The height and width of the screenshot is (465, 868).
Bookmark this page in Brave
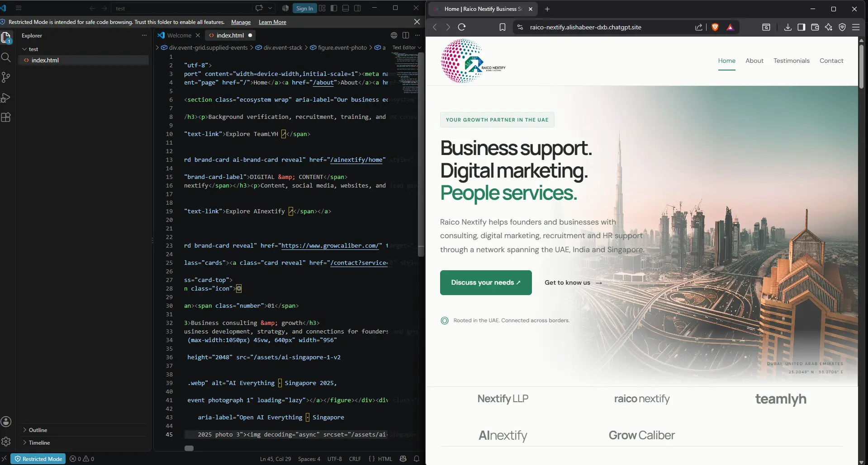pos(502,27)
